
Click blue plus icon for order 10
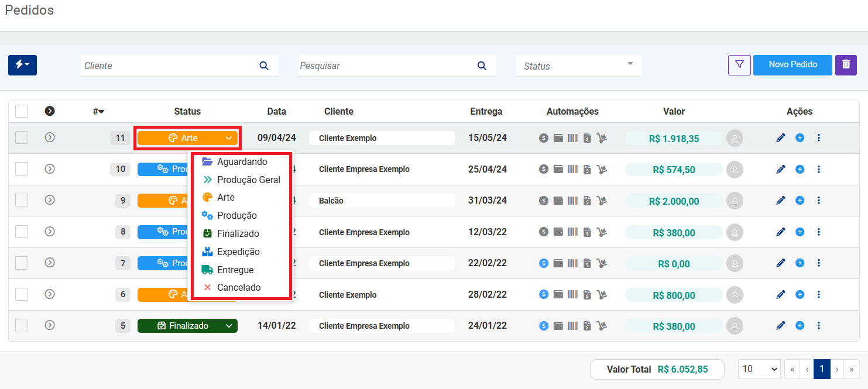tap(800, 169)
